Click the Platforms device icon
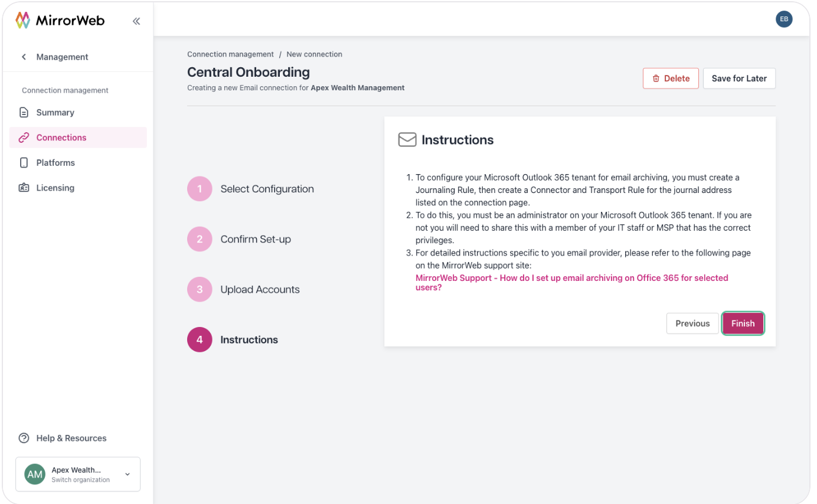 pyautogui.click(x=24, y=162)
